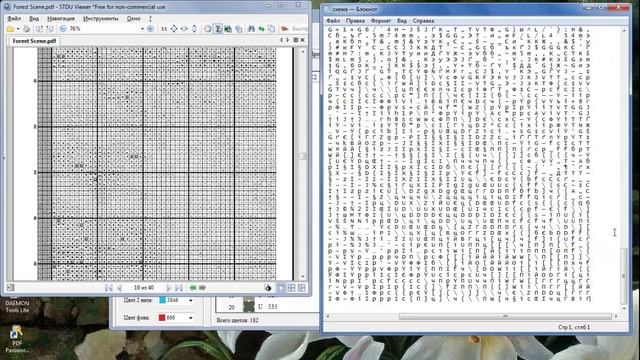
Task: Open the PDF Password desktop shortcut
Action: pyautogui.click(x=17, y=339)
